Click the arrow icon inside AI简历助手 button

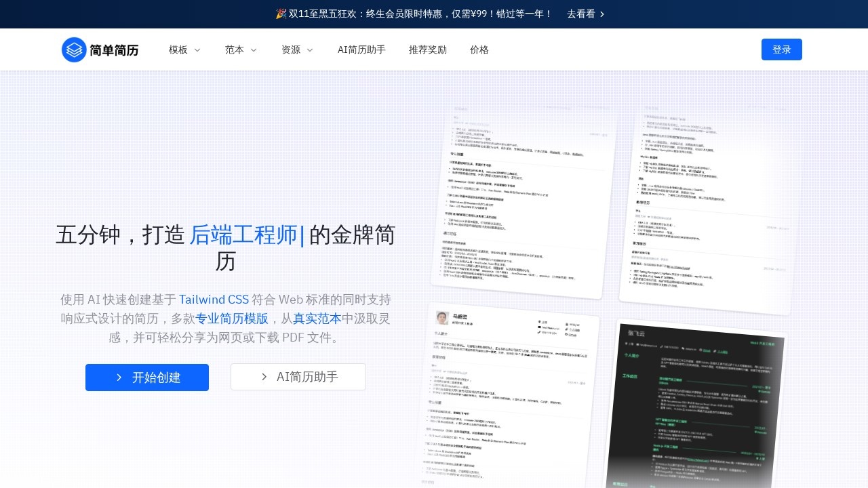264,377
